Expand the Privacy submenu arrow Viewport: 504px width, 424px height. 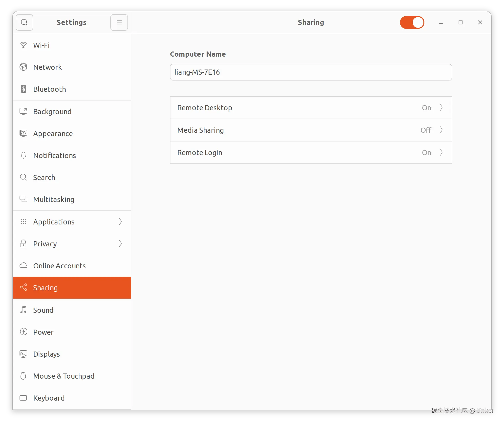[120, 244]
